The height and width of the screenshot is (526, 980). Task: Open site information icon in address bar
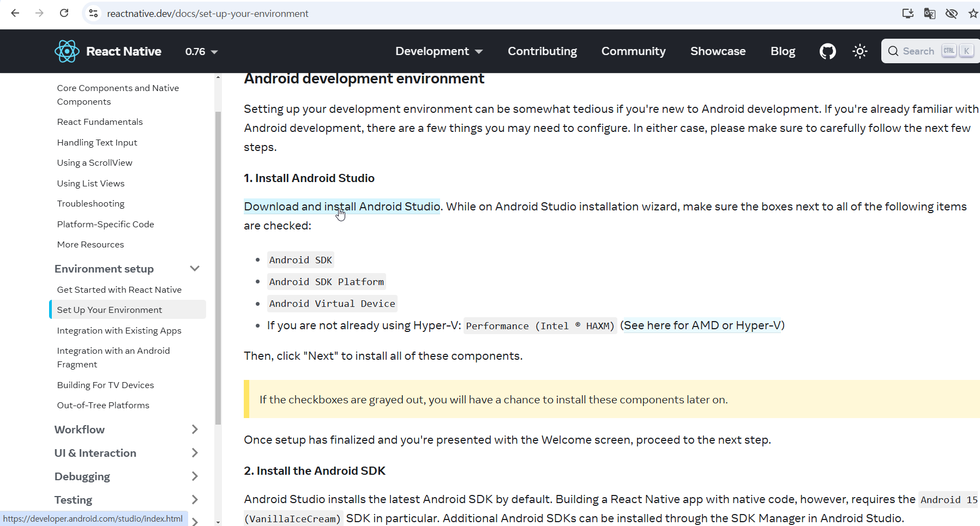point(94,13)
